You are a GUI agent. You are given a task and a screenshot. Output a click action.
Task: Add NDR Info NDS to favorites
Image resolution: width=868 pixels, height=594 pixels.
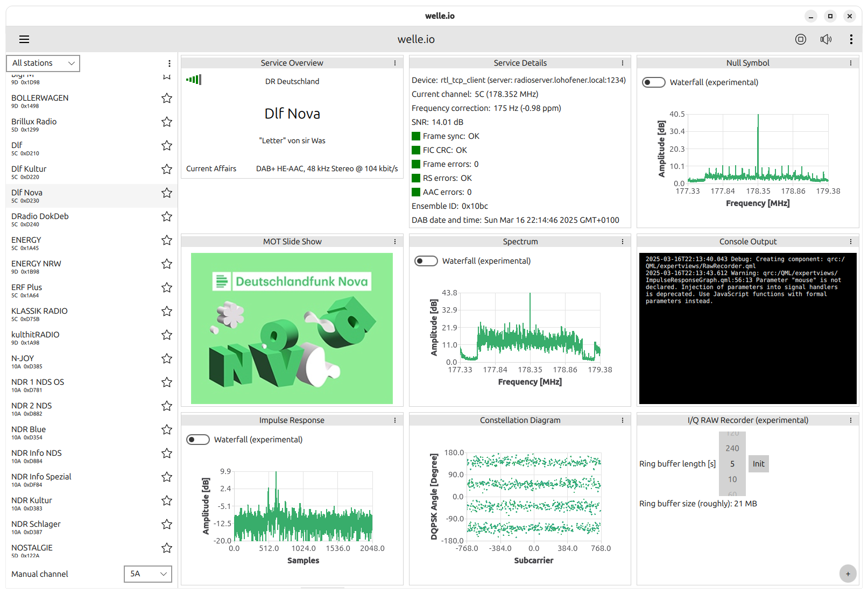point(167,454)
